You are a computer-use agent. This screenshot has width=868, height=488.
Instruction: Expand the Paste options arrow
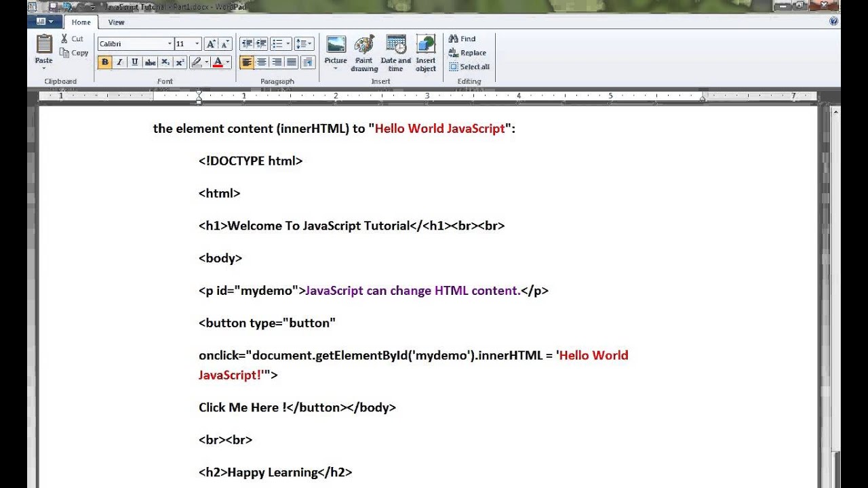click(x=44, y=68)
